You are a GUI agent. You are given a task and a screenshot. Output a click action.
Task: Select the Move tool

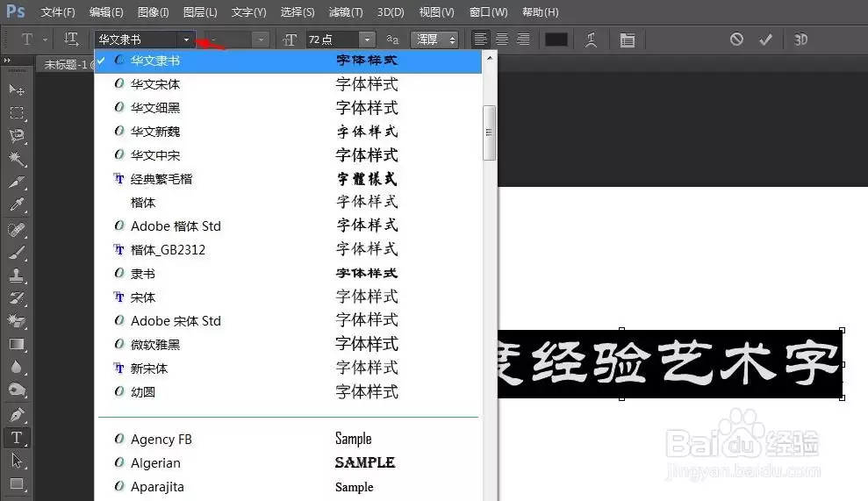[x=17, y=89]
